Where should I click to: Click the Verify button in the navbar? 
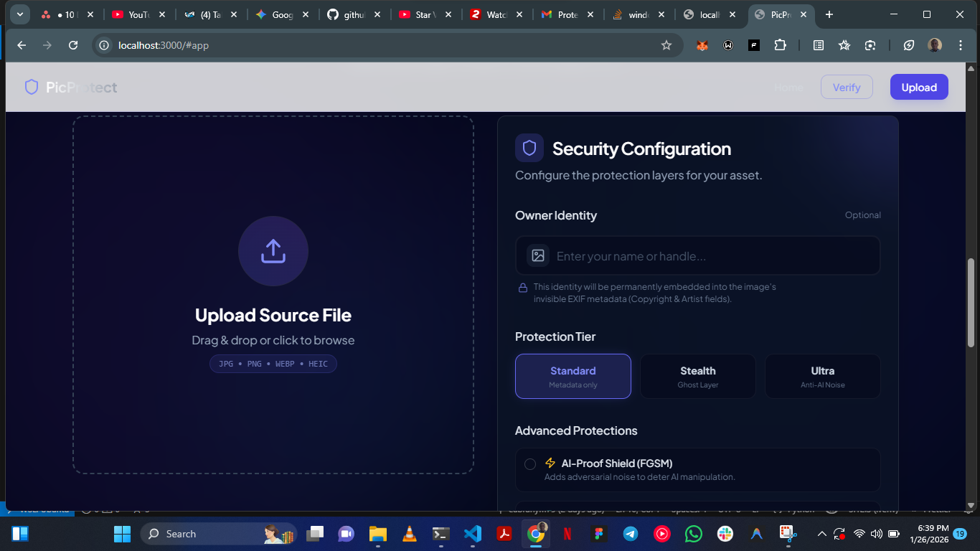tap(846, 88)
